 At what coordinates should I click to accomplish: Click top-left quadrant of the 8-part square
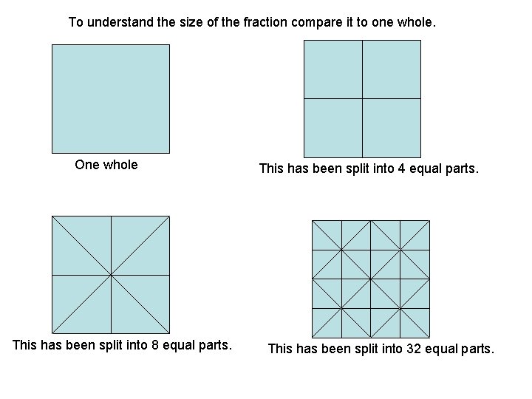(x=81, y=245)
